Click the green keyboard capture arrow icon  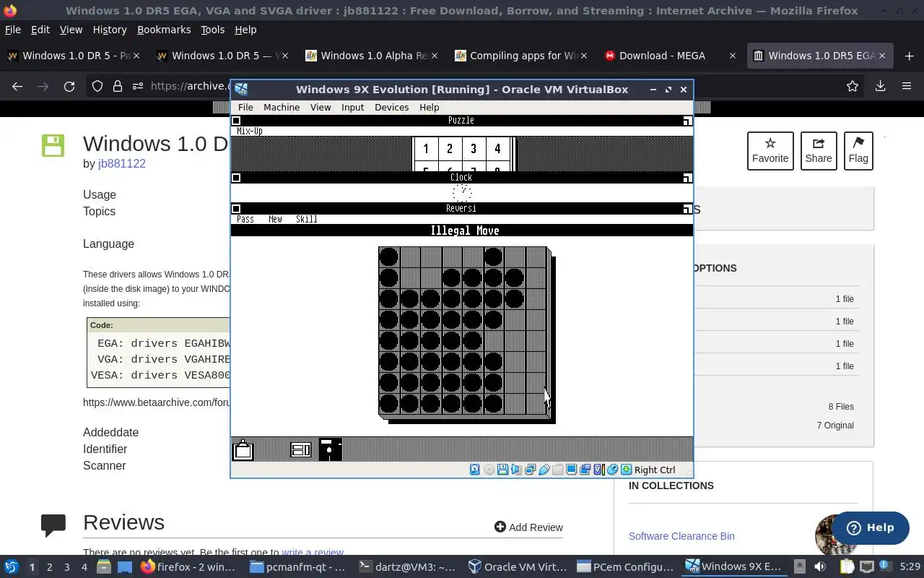[x=626, y=470]
